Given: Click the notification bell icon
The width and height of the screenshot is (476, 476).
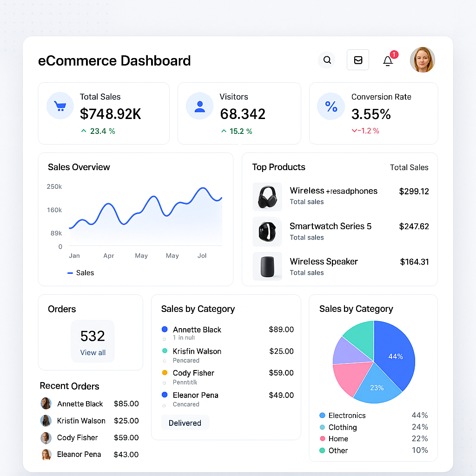Looking at the screenshot, I should click(x=388, y=60).
